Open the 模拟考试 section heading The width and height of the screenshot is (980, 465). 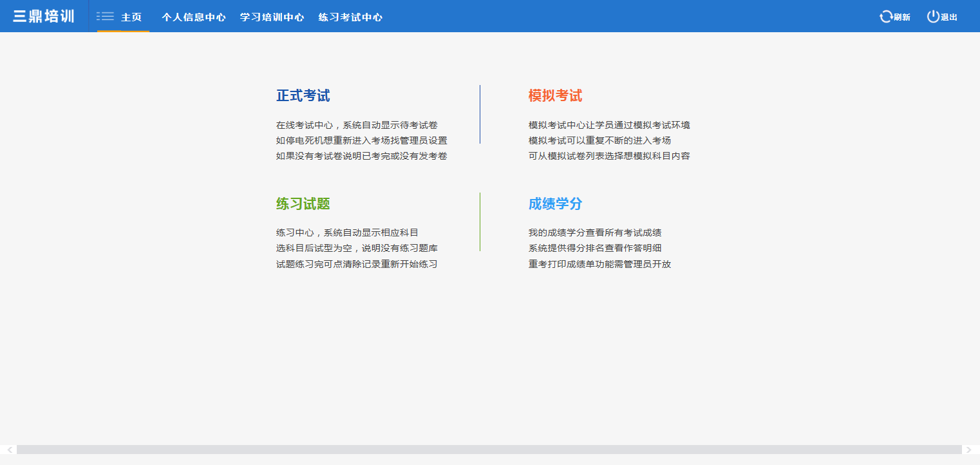555,96
